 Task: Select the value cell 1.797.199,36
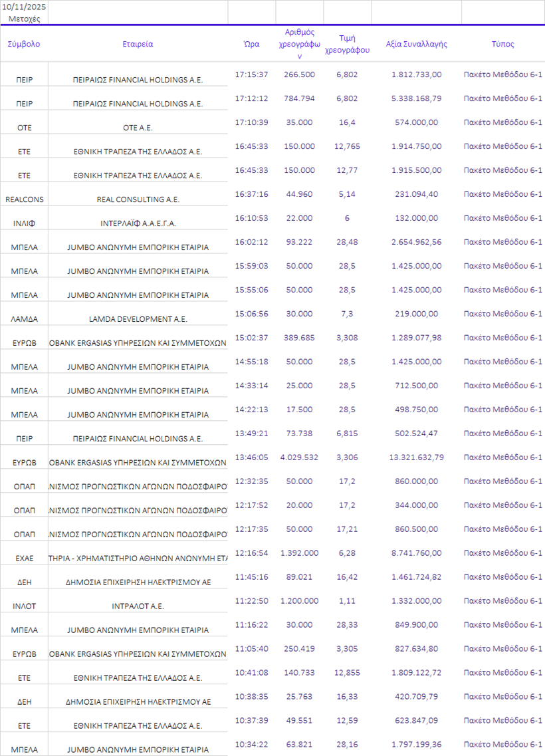point(416,745)
